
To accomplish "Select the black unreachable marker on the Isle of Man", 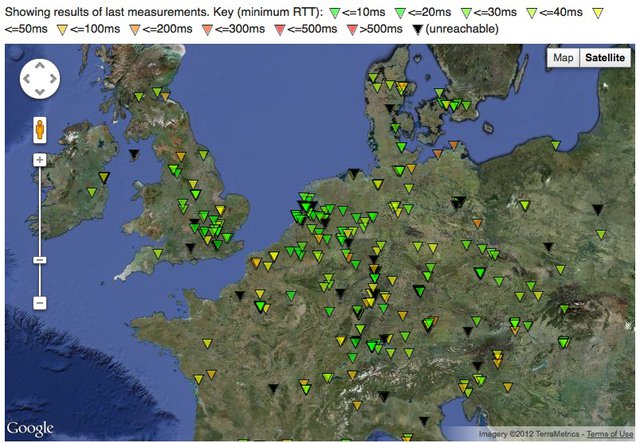I will pyautogui.click(x=134, y=154).
